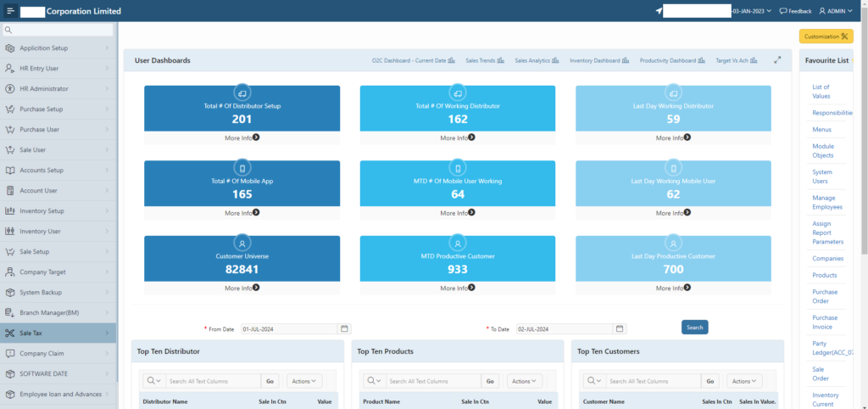Image resolution: width=868 pixels, height=409 pixels.
Task: Click Go button in Top Ten Distributor
Action: 270,381
